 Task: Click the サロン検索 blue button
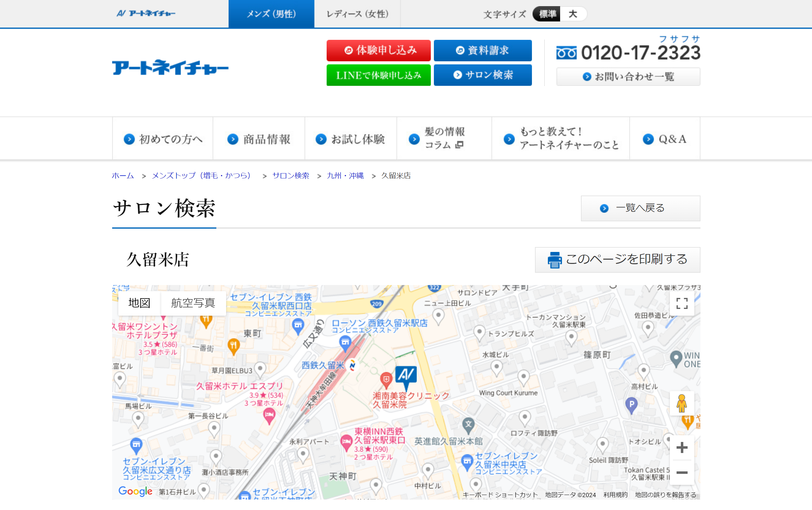tap(483, 75)
